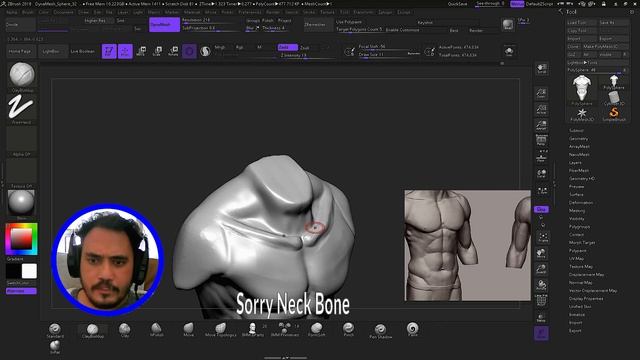640x360 pixels.
Task: Select the FormSoft brush
Action: [316, 330]
